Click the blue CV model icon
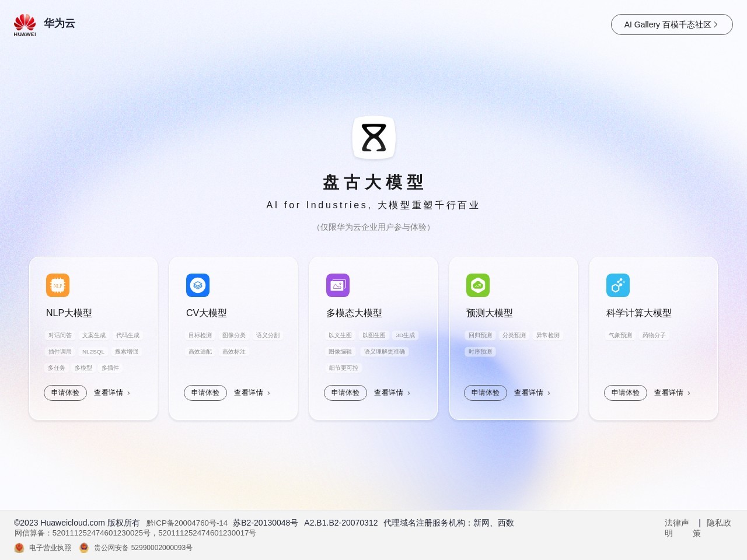Screen dimensions: 747x560 point(198,285)
